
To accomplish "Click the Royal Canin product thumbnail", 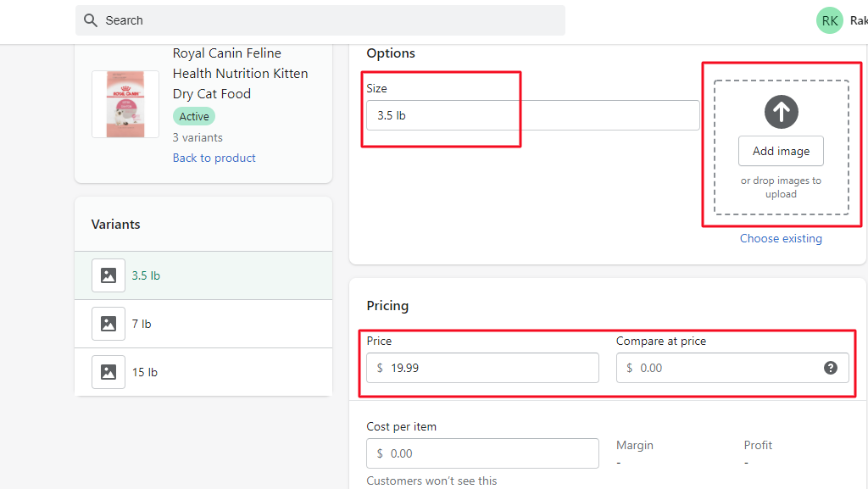I will click(125, 103).
